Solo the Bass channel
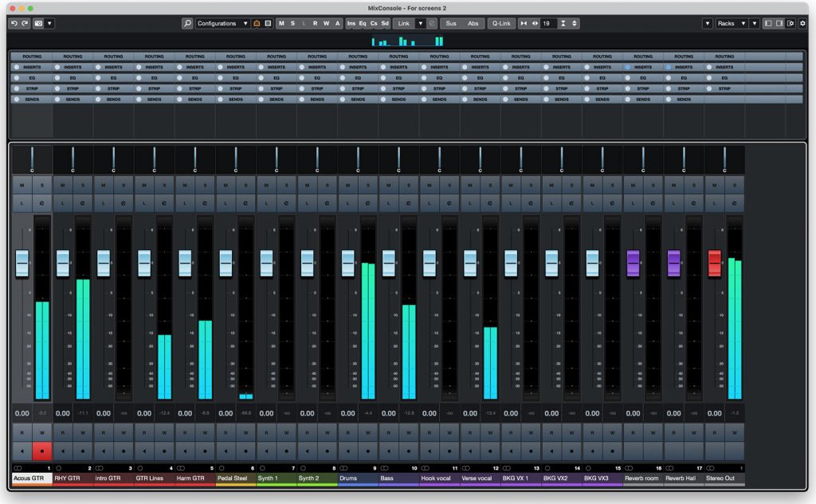The width and height of the screenshot is (816, 504). tap(410, 185)
